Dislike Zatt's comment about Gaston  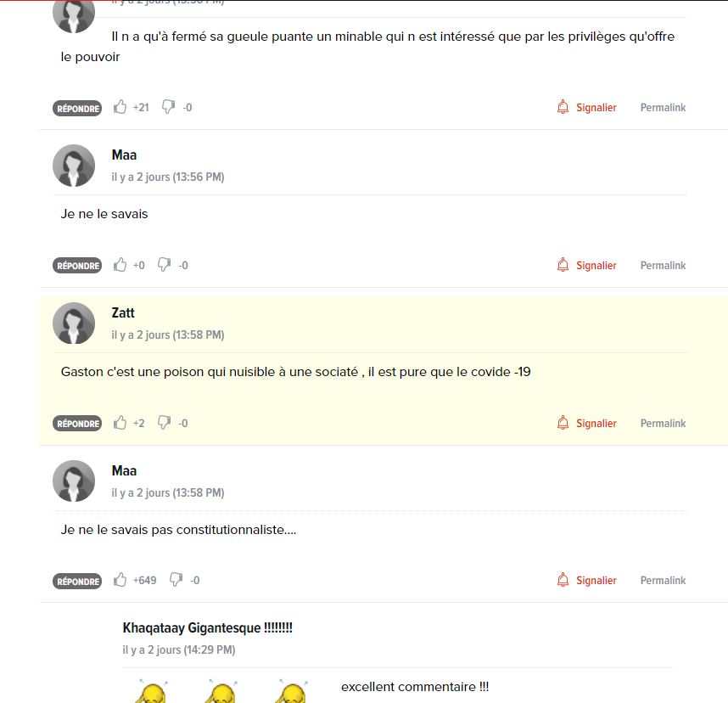point(164,423)
